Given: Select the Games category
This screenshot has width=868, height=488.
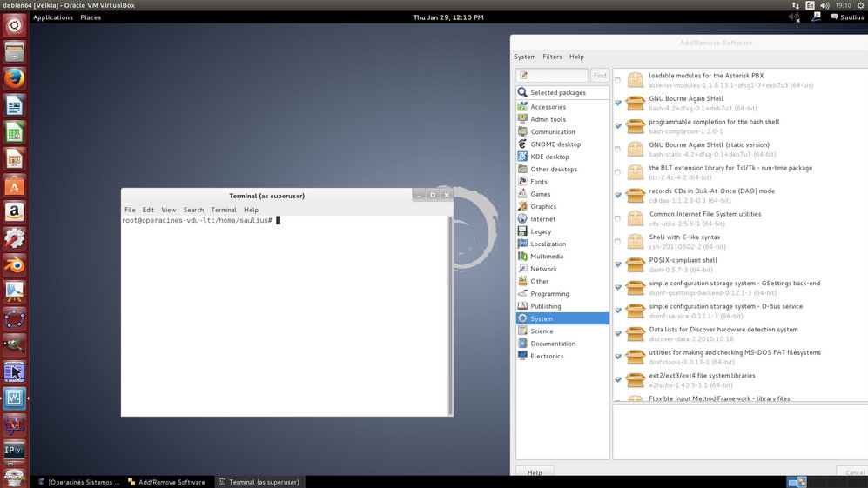Looking at the screenshot, I should point(540,194).
